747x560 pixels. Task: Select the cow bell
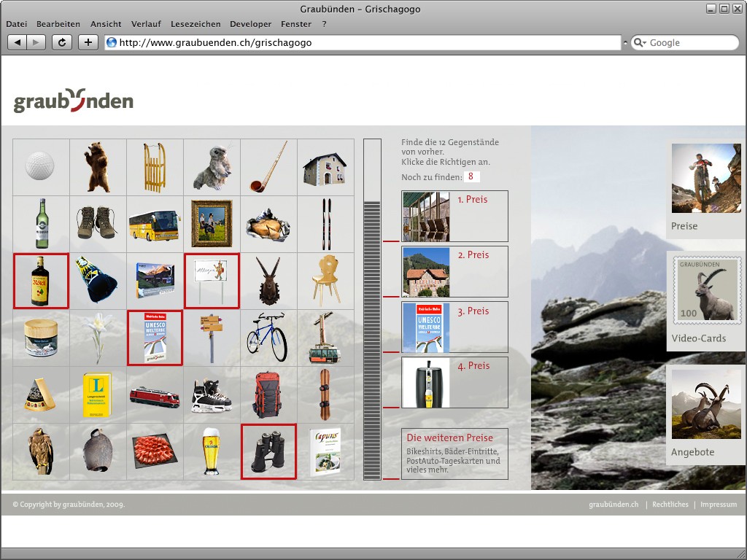pyautogui.click(x=98, y=450)
